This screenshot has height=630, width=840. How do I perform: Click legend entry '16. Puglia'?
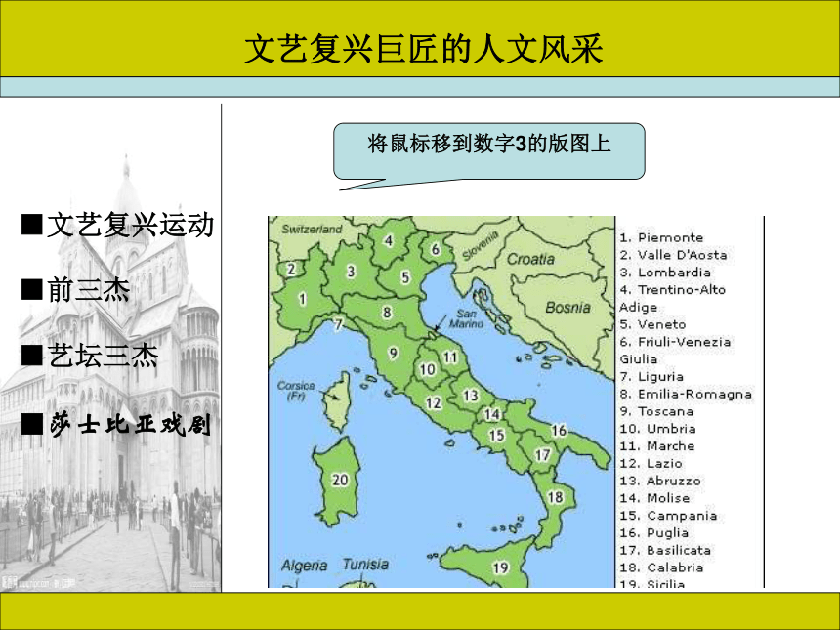click(x=654, y=533)
